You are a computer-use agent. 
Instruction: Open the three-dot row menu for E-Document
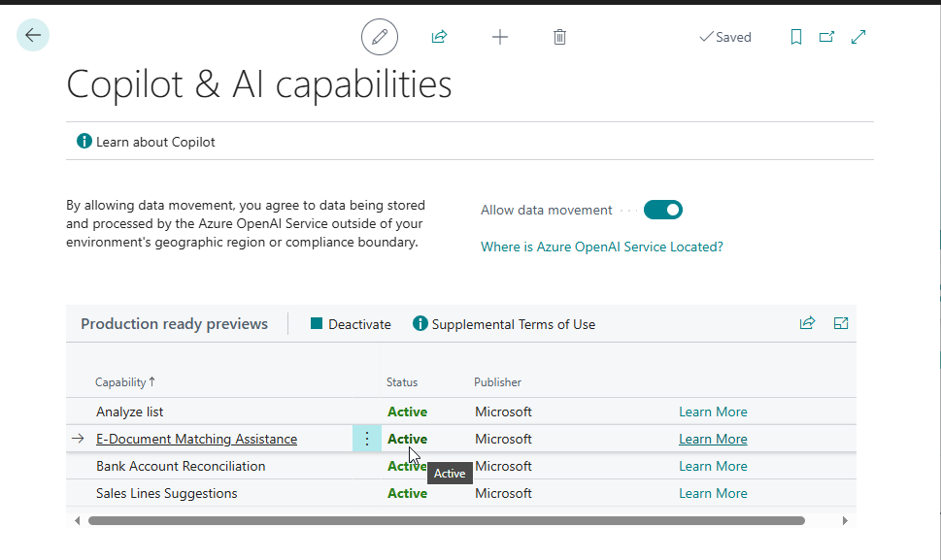[x=367, y=439]
